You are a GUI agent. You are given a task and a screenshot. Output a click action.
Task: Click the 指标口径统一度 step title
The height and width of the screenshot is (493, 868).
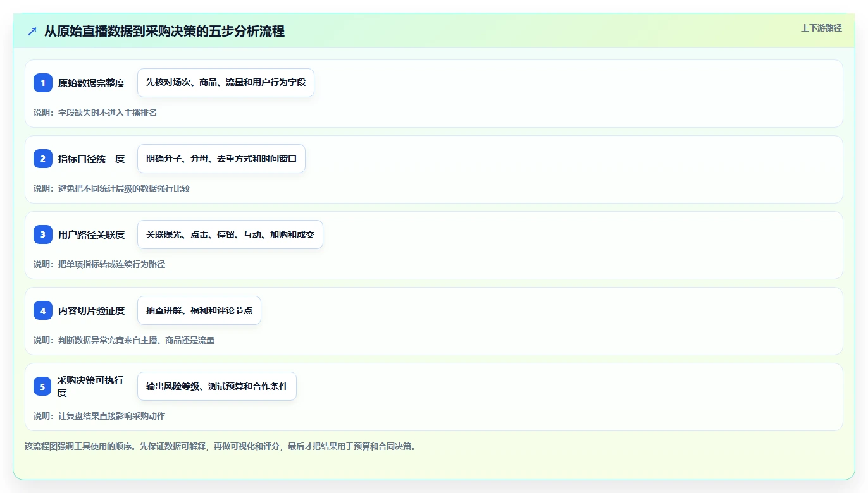point(91,159)
